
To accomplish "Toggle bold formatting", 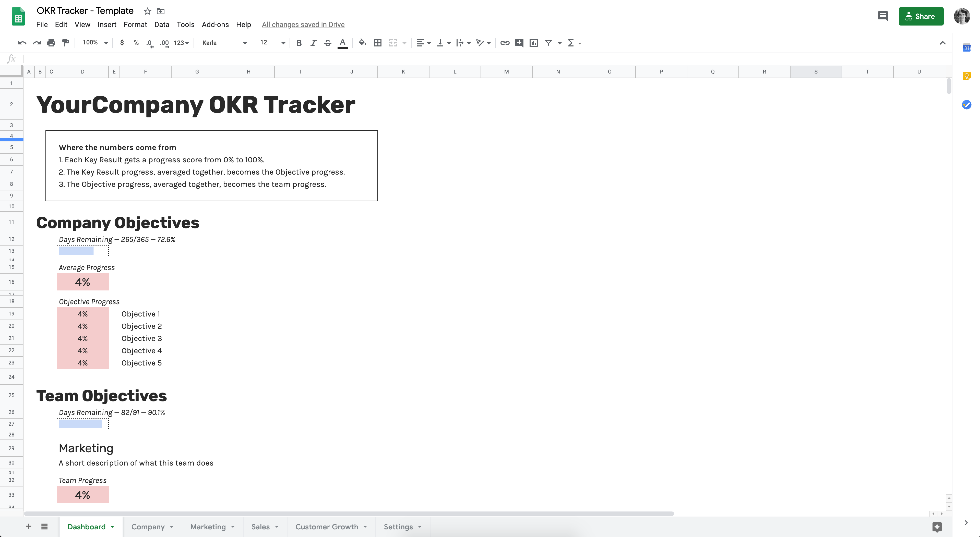I will click(299, 43).
